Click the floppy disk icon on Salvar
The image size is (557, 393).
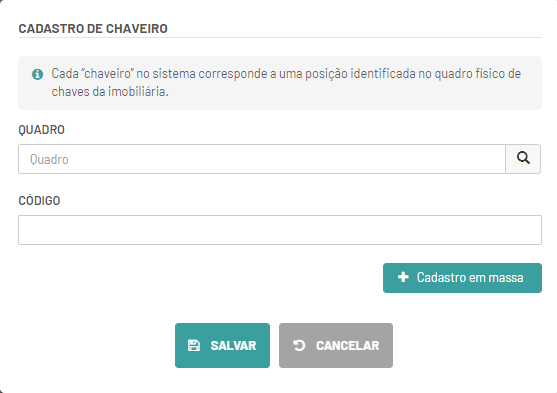click(194, 345)
